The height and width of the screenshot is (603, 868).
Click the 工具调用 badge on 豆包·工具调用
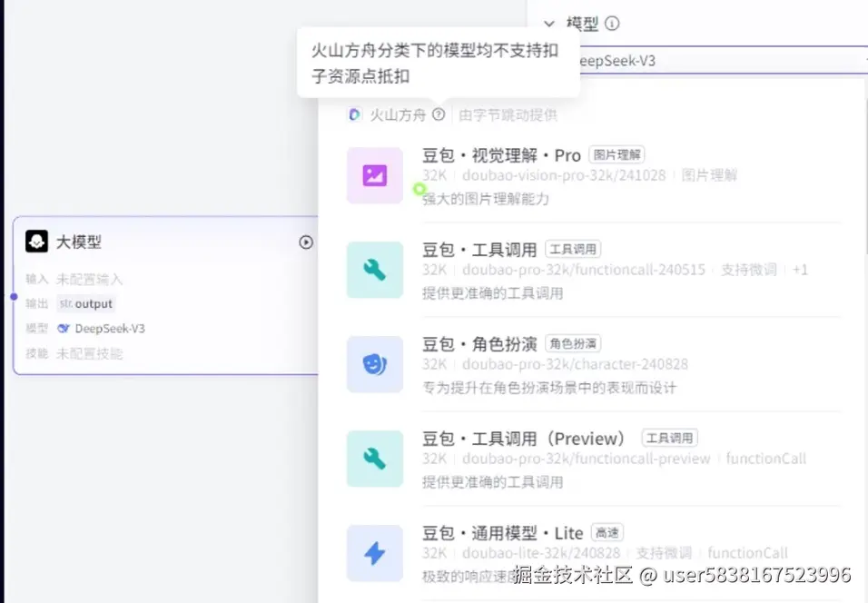click(x=573, y=249)
